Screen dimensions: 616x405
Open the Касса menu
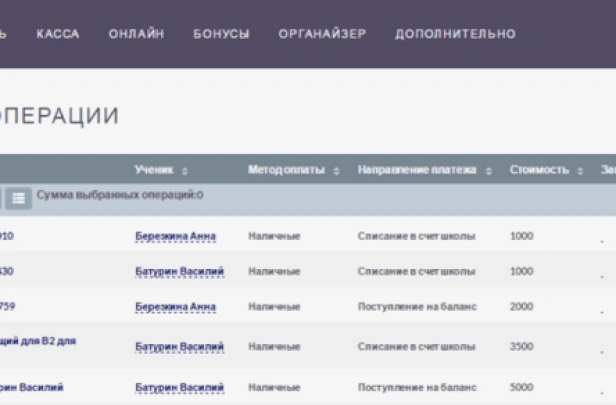click(58, 34)
